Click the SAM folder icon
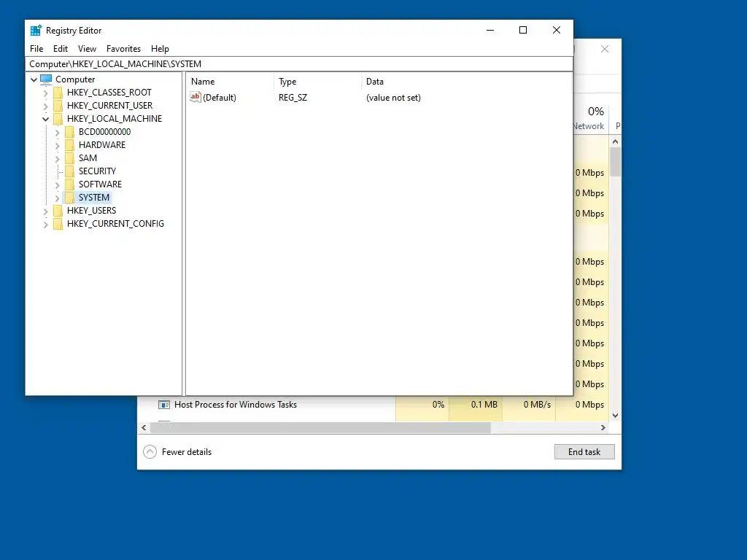 click(x=69, y=158)
